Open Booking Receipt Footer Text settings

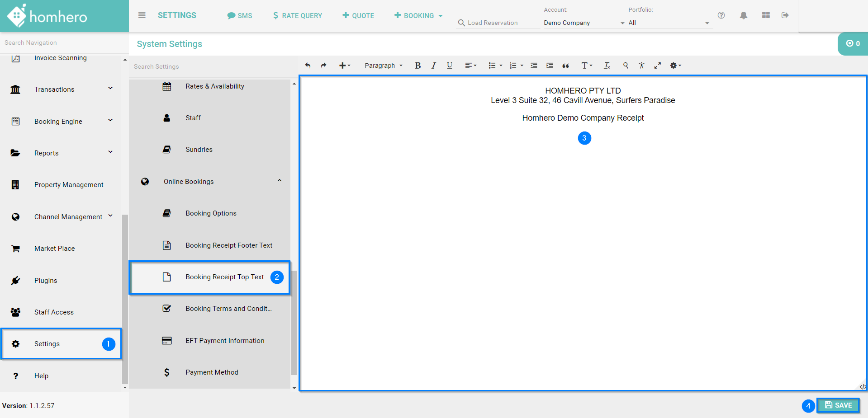(228, 245)
